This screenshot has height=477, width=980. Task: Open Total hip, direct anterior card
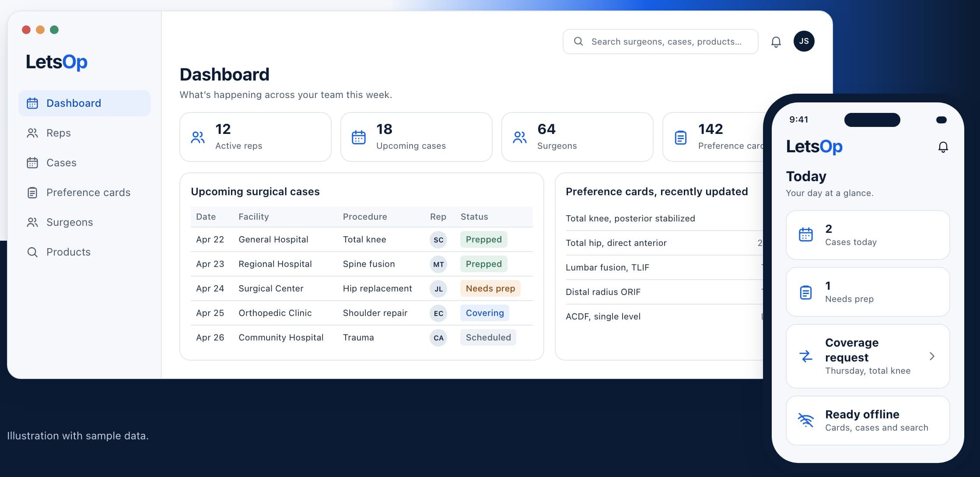coord(664,243)
